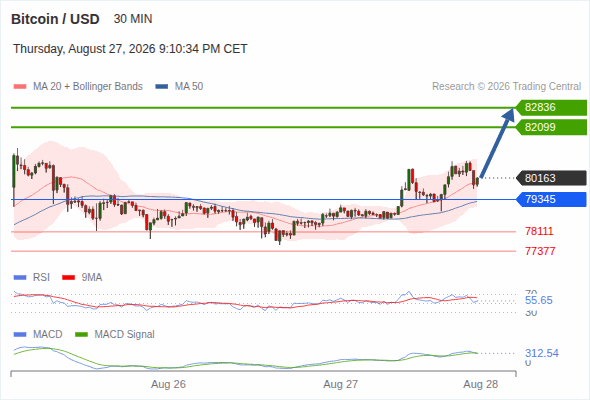Click the Aug 28 date axis label
Image resolution: width=590 pixels, height=400 pixels.
481,384
